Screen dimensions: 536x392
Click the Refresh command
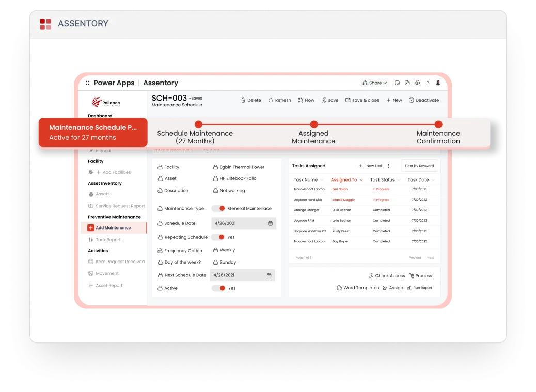[x=280, y=100]
